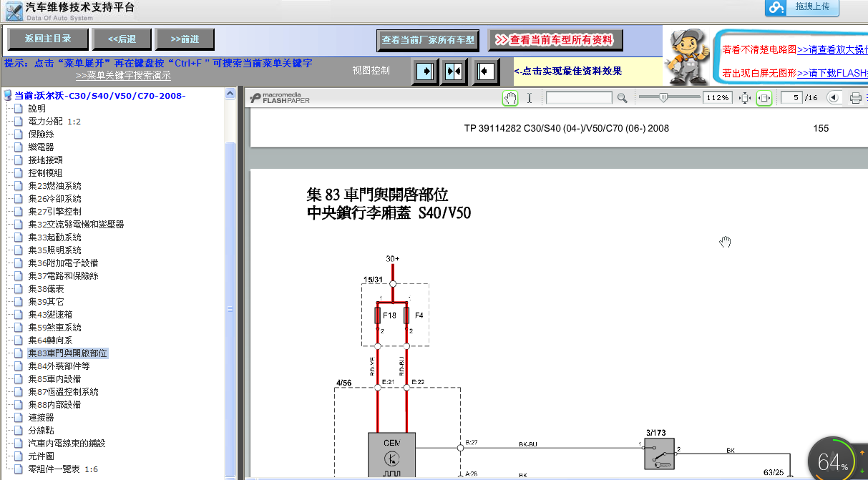Open 集87恆溫控制系統 in the tree
The height and width of the screenshot is (480, 868).
click(63, 392)
